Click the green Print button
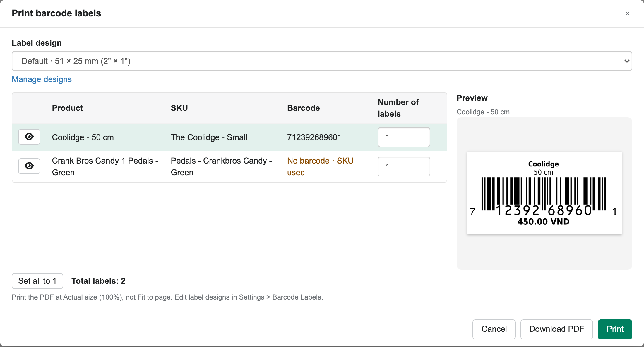The width and height of the screenshot is (644, 347). pos(615,329)
